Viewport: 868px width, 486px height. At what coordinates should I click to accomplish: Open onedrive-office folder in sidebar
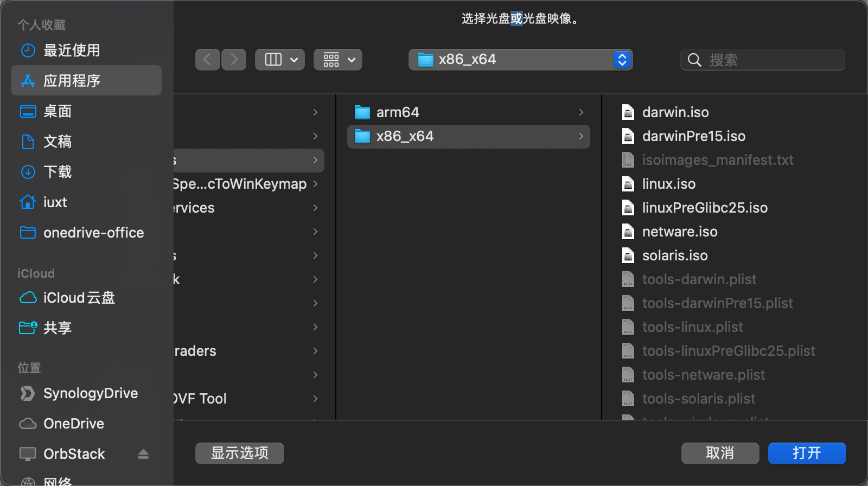click(86, 233)
